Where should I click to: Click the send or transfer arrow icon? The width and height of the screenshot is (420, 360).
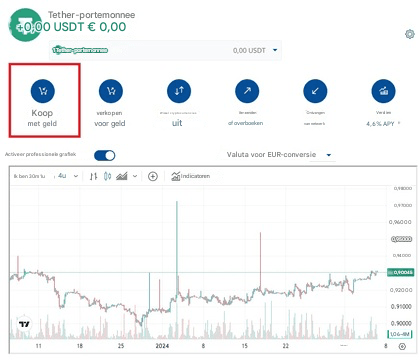(247, 91)
